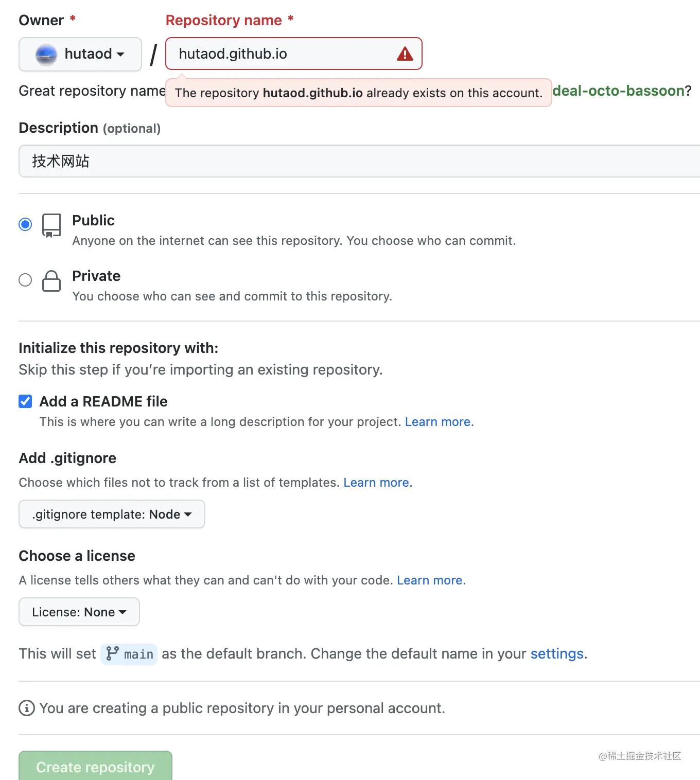Click the red warning triangle icon
This screenshot has height=780, width=700.
pyautogui.click(x=405, y=54)
